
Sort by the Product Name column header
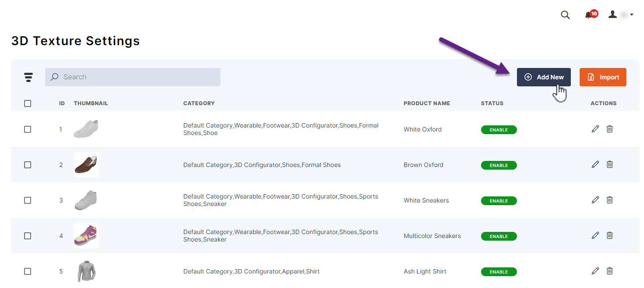pyautogui.click(x=427, y=103)
